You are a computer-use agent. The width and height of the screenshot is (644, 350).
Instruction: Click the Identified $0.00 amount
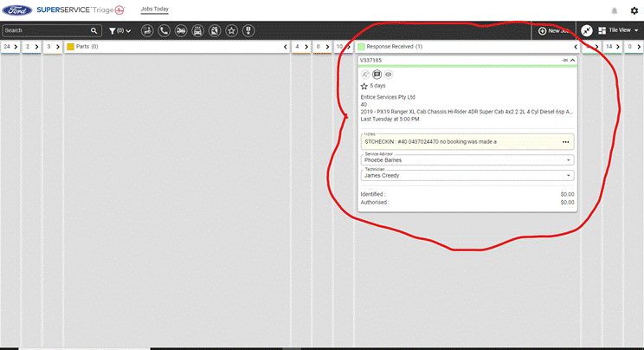click(x=567, y=194)
